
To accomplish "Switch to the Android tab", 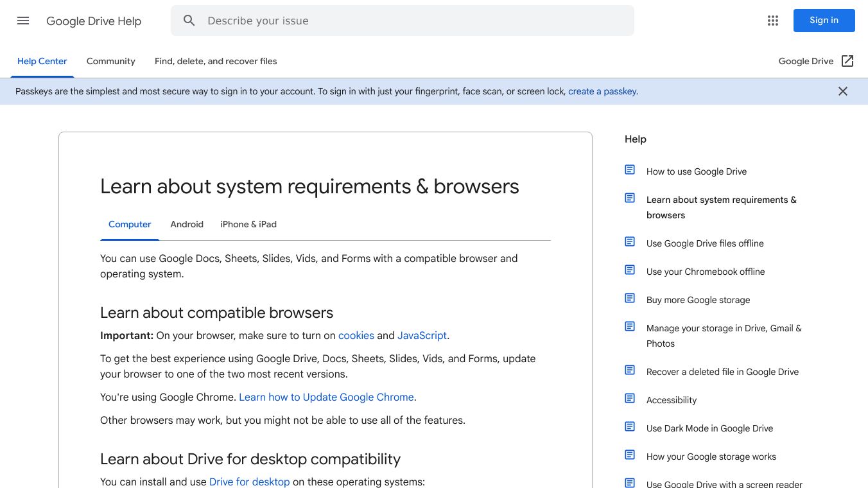I will (x=187, y=224).
